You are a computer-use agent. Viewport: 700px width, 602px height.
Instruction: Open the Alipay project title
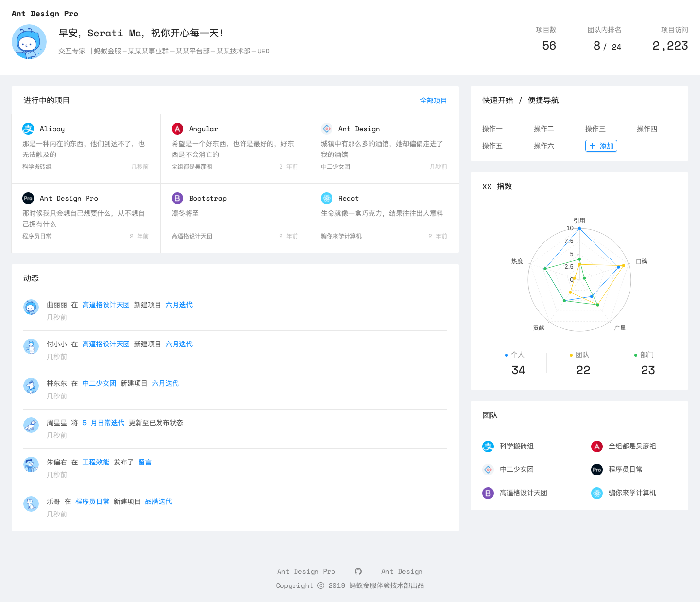(x=52, y=129)
